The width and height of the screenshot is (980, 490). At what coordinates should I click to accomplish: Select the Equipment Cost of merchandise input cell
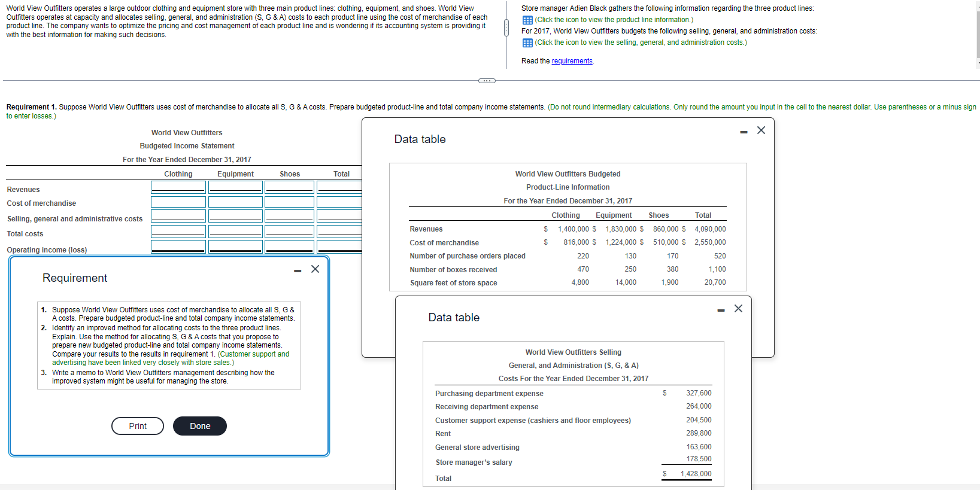click(x=235, y=202)
